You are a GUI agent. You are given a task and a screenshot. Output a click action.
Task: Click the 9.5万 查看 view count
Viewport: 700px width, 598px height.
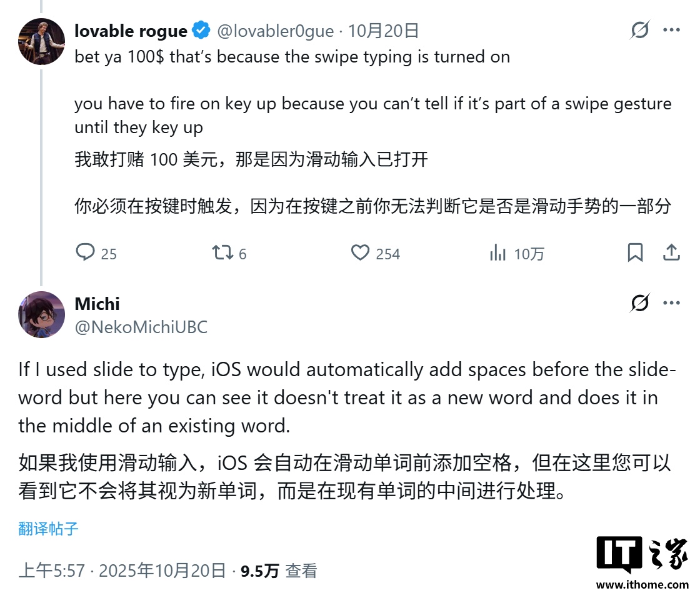click(x=279, y=570)
